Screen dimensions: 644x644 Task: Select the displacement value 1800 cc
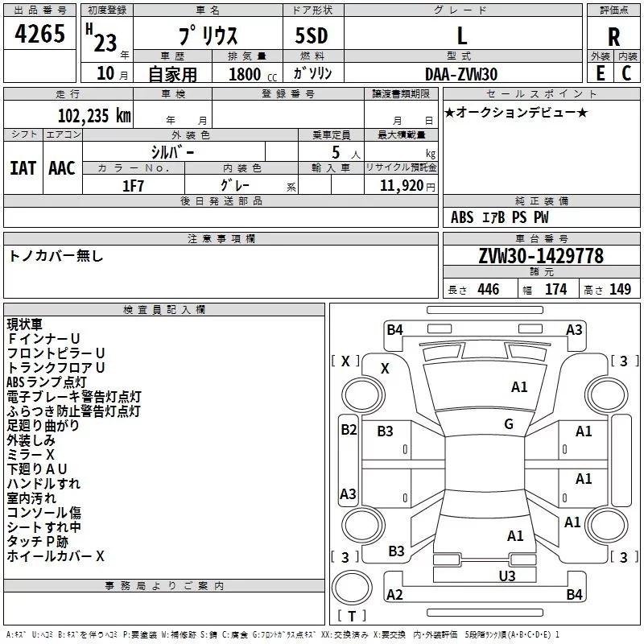tap(253, 74)
